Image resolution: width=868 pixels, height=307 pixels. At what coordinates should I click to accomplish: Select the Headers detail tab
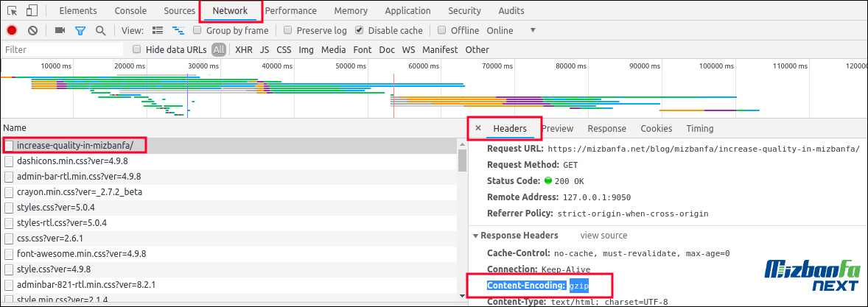point(510,128)
